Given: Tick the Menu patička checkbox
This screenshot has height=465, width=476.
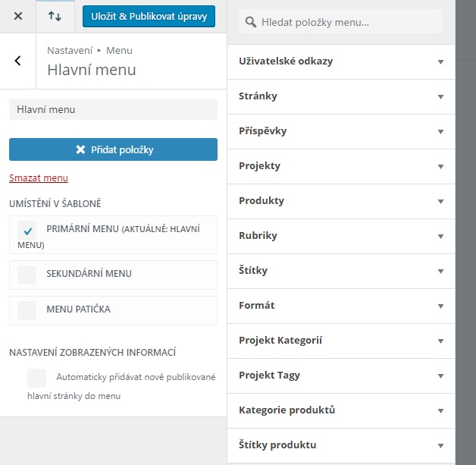Looking at the screenshot, I should click(x=27, y=310).
